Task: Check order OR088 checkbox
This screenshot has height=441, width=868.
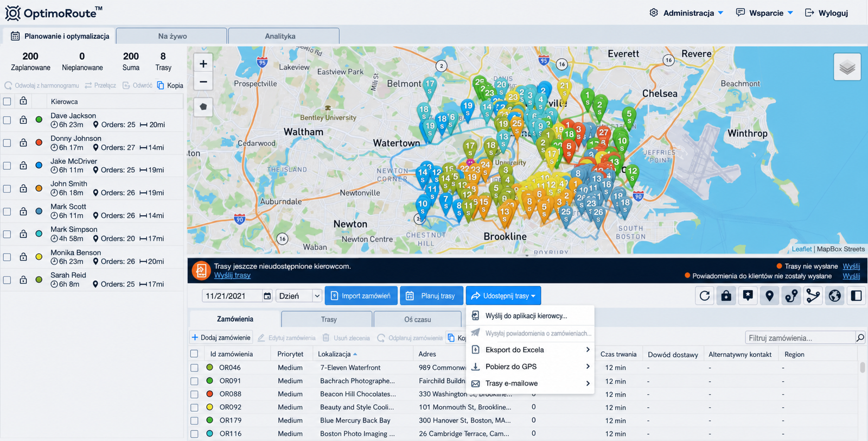Action: tap(194, 394)
